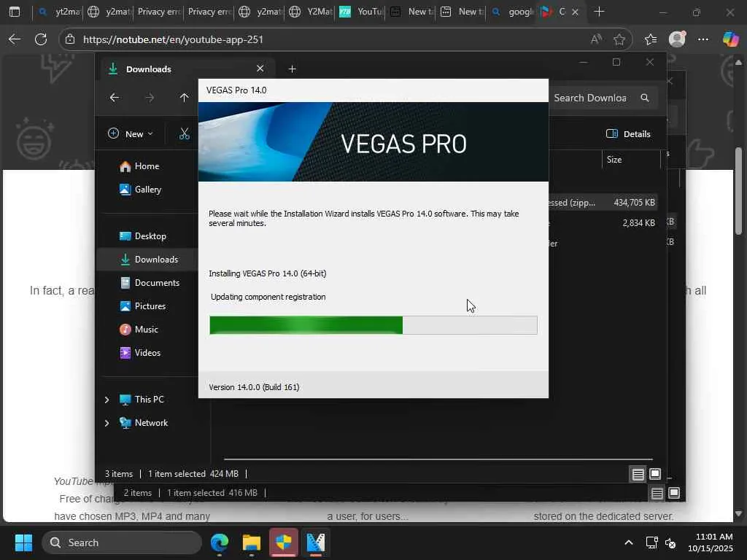Image resolution: width=747 pixels, height=560 pixels.
Task: Show hidden system tray icons
Action: coord(629,542)
